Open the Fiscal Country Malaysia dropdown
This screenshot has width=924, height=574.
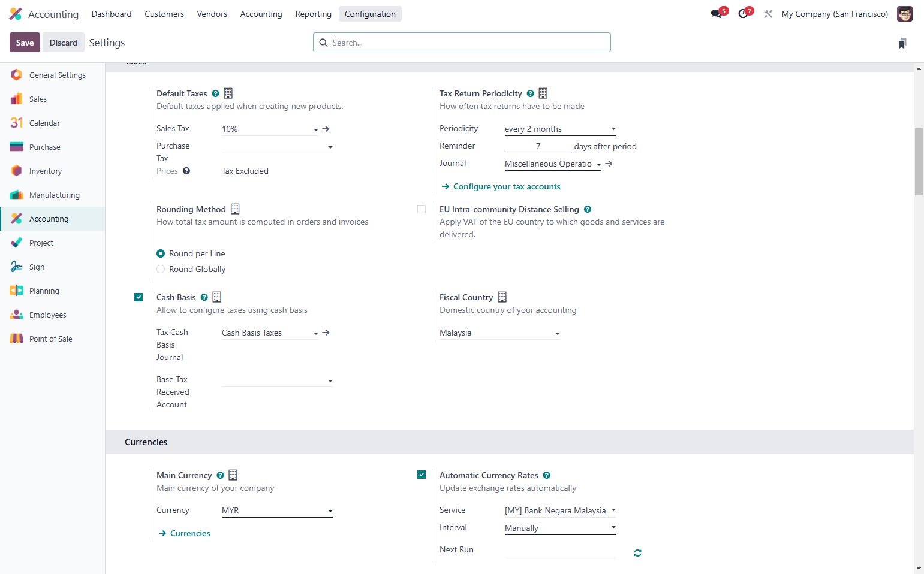(499, 333)
